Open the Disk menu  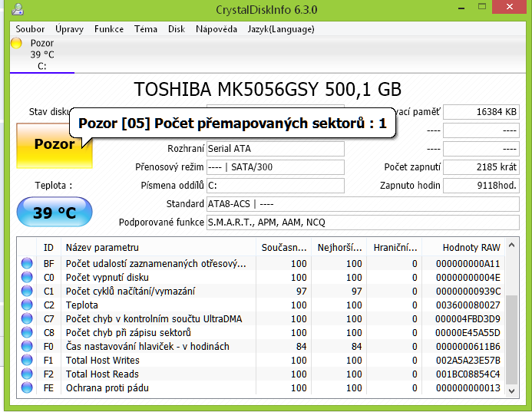click(x=176, y=29)
